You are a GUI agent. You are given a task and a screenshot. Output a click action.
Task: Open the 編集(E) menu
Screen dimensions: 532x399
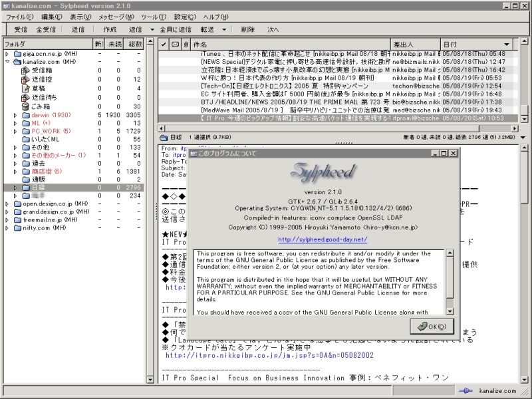click(x=52, y=17)
